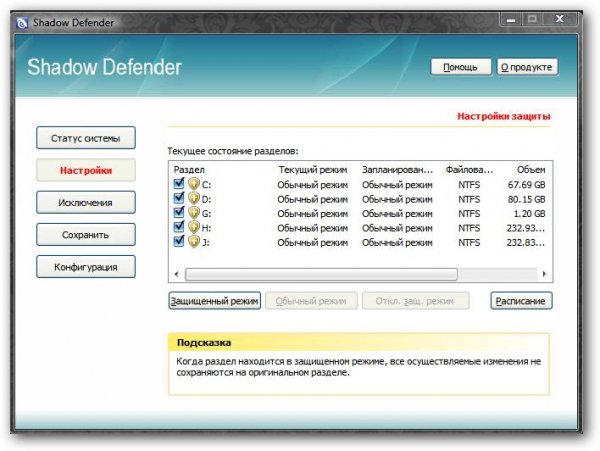
Task: Click NTFS in the C: row
Action: click(x=469, y=185)
